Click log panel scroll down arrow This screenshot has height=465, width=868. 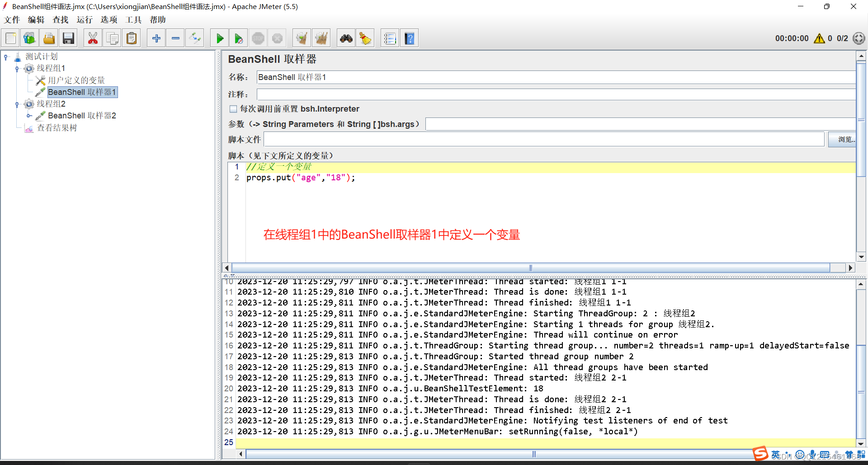(861, 443)
